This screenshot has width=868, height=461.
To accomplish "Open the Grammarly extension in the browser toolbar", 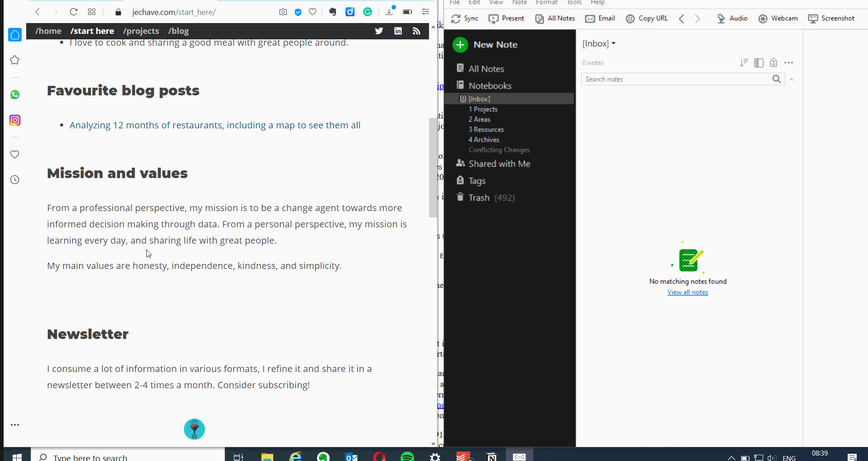I will pyautogui.click(x=368, y=12).
